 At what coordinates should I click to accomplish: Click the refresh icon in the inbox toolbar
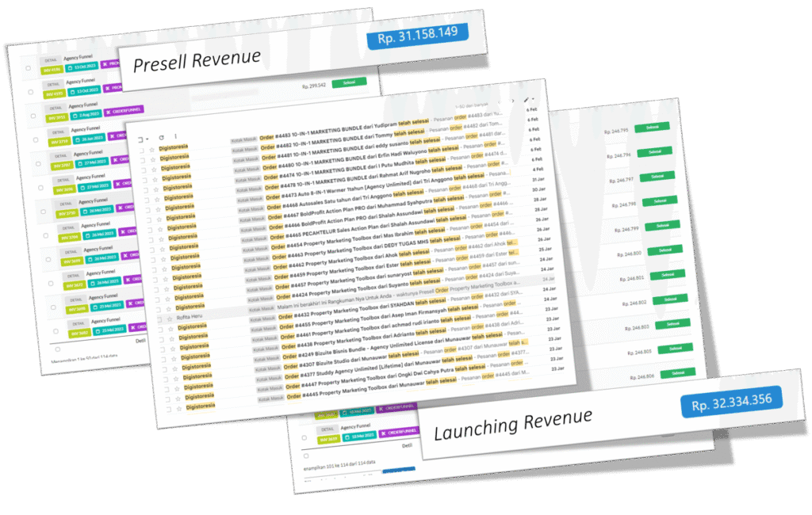pos(161,137)
